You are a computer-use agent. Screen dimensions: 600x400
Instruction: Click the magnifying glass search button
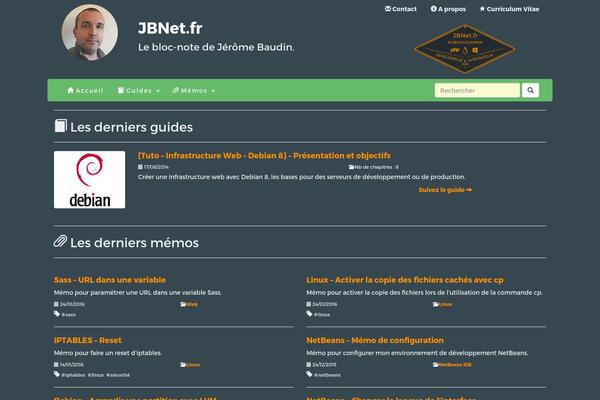pyautogui.click(x=530, y=90)
